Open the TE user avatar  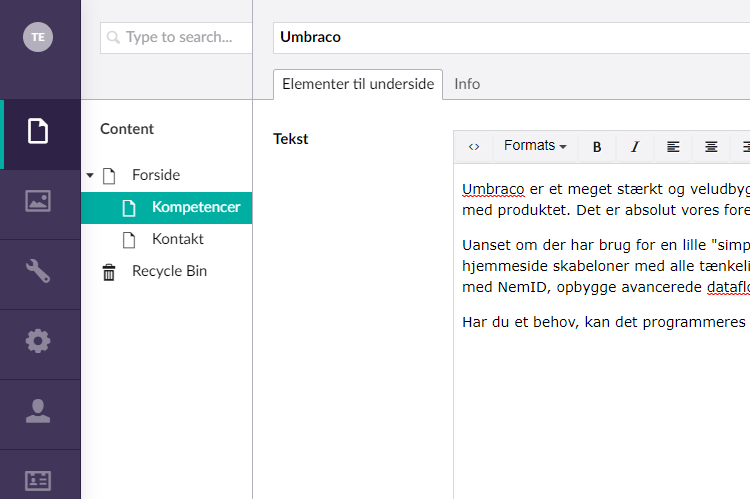click(x=38, y=37)
